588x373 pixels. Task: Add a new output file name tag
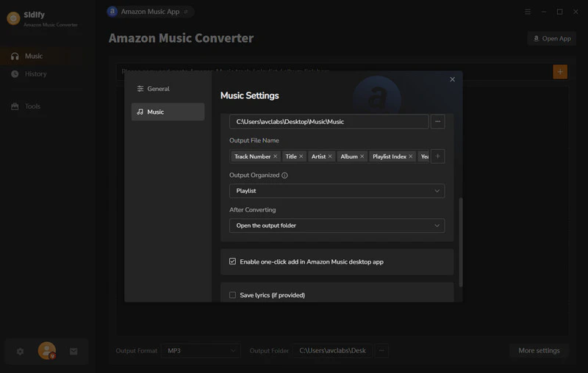click(x=437, y=156)
